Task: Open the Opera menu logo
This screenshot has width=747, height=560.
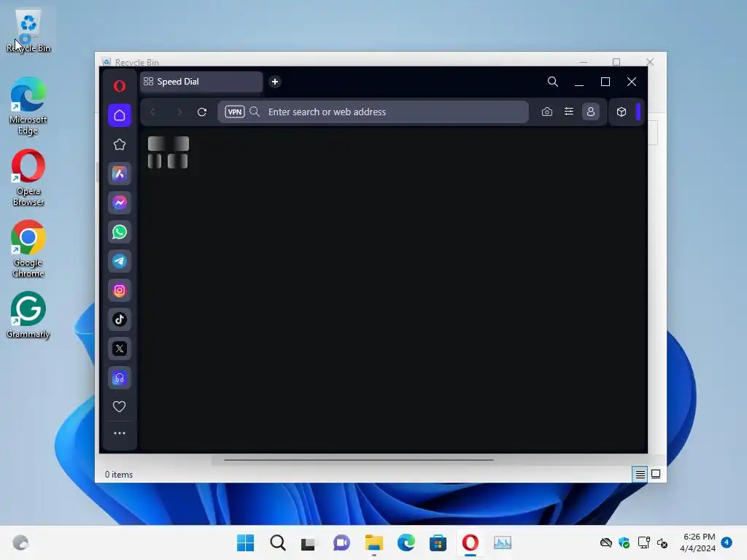Action: click(120, 86)
